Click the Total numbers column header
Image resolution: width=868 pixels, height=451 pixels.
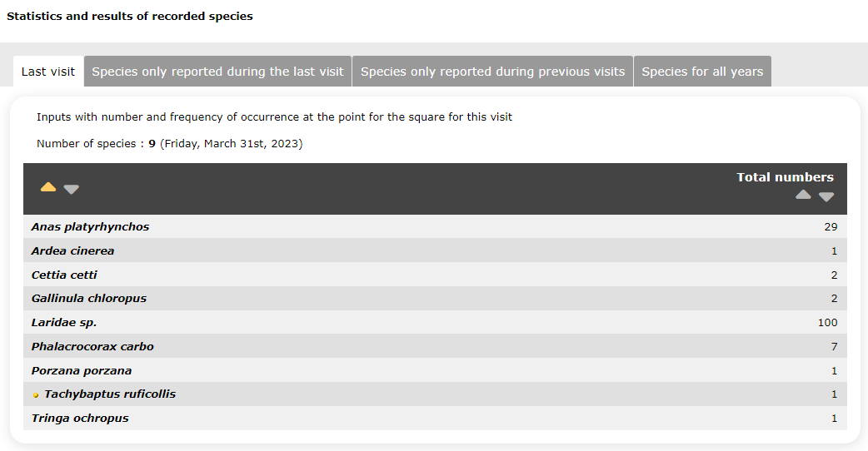(x=785, y=177)
